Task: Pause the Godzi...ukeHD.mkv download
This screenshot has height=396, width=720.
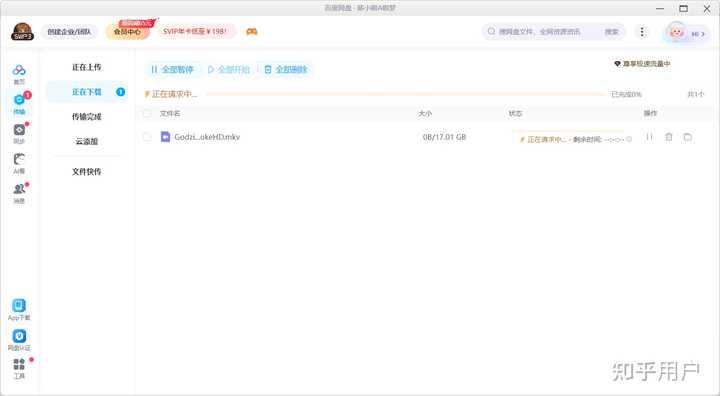Action: tap(649, 137)
